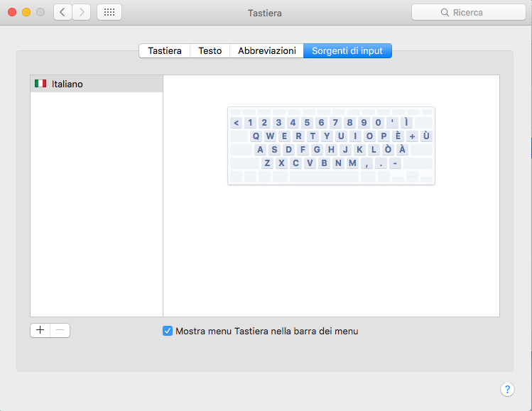The width and height of the screenshot is (532, 411).
Task: Click the back navigation arrow
Action: click(x=63, y=12)
